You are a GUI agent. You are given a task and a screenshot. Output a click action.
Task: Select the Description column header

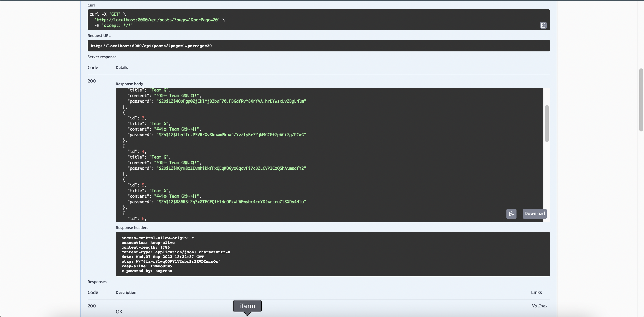pos(126,292)
